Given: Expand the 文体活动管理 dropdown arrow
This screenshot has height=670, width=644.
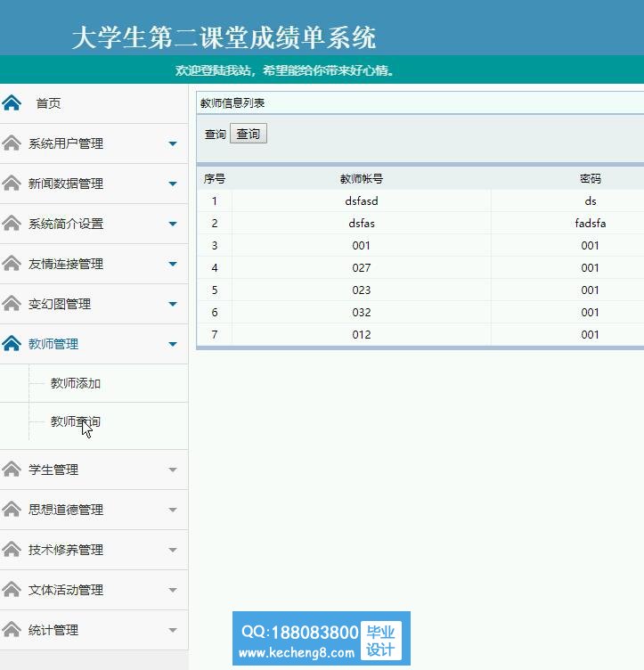Looking at the screenshot, I should coord(173,590).
